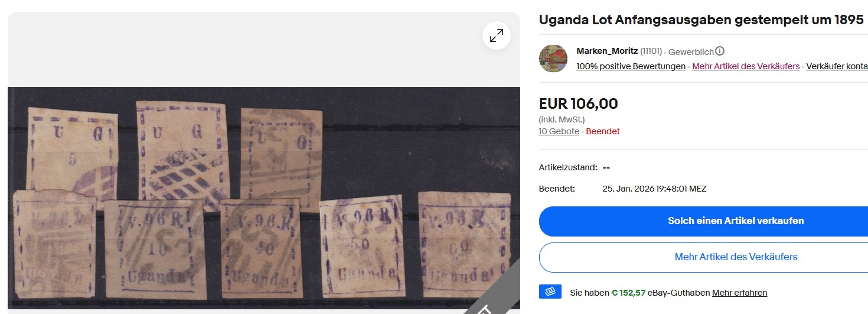Open Mehr Artikel des Verkäufers link
The width and height of the screenshot is (868, 314).
(746, 66)
